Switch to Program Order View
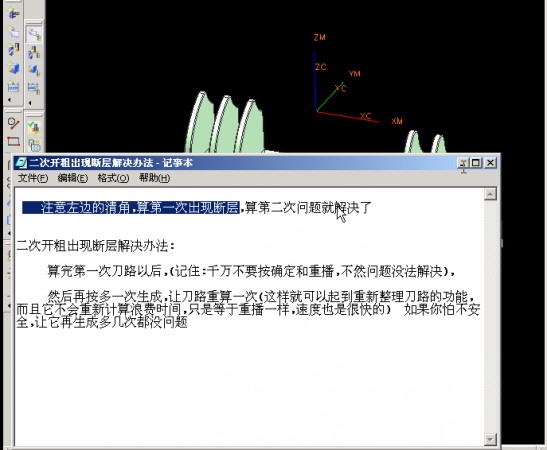This screenshot has width=547, height=450. pyautogui.click(x=34, y=34)
